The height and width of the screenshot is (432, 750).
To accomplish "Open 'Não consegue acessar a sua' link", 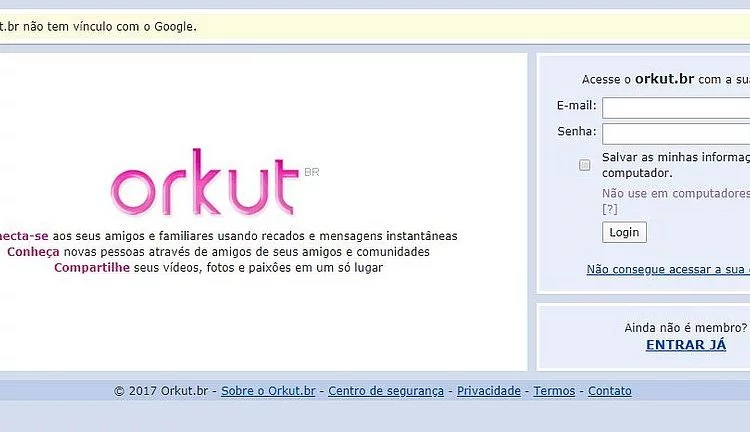I will (668, 269).
